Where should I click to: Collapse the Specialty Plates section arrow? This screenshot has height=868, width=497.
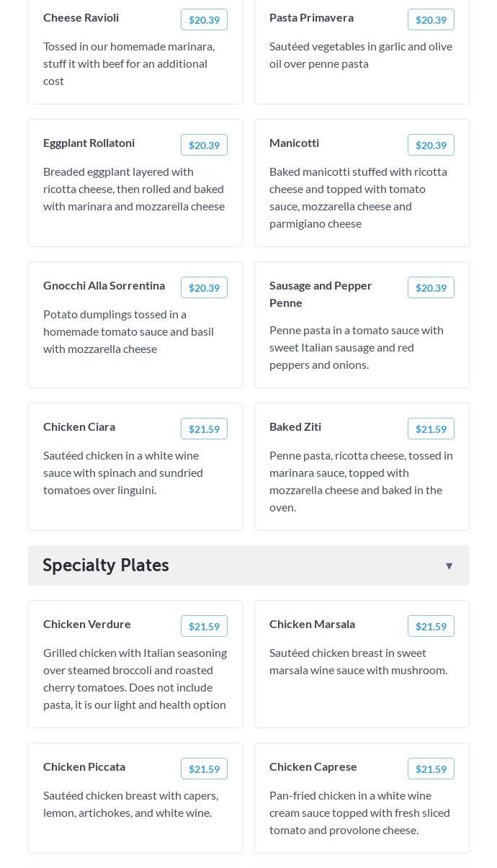(x=449, y=566)
